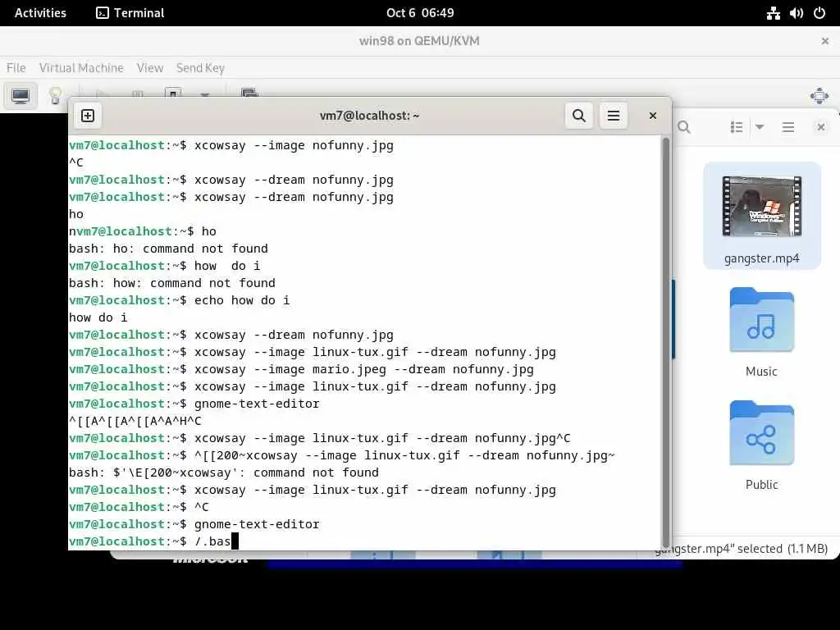Open terminal search

(x=578, y=116)
